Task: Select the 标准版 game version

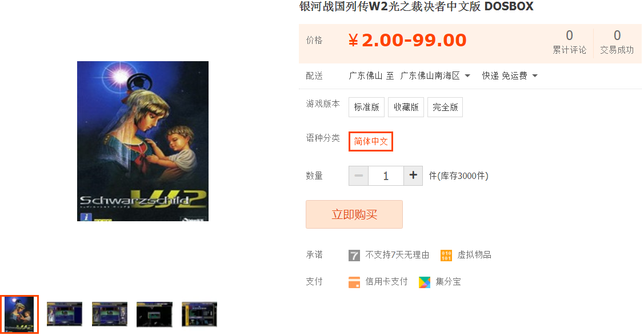Action: (x=366, y=107)
